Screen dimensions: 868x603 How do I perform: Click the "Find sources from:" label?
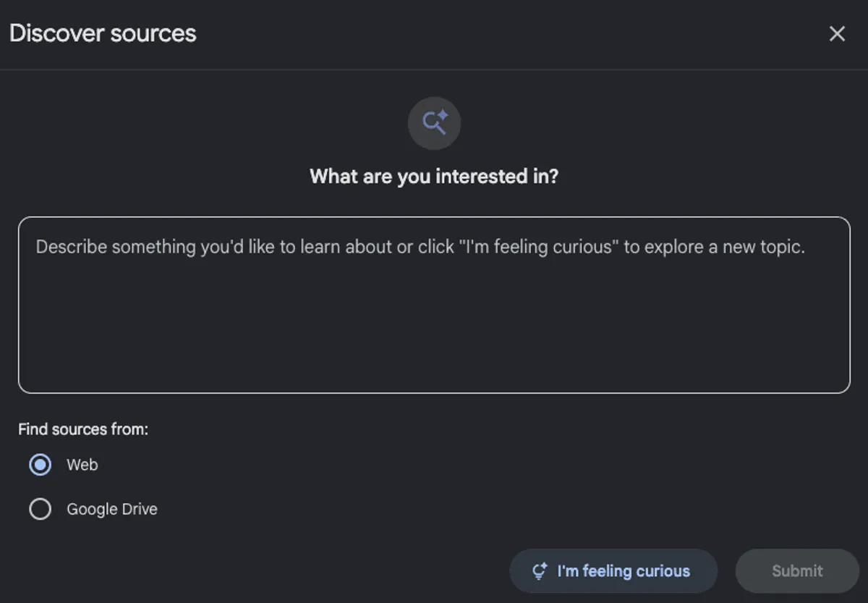click(83, 429)
